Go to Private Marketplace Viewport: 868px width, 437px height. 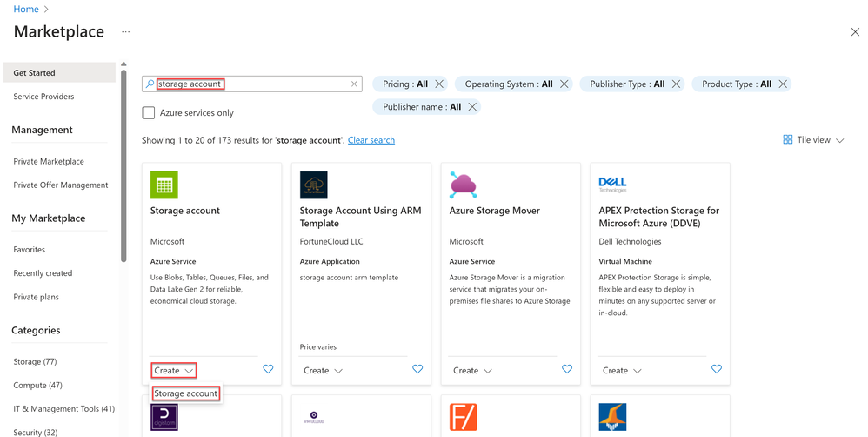click(49, 161)
